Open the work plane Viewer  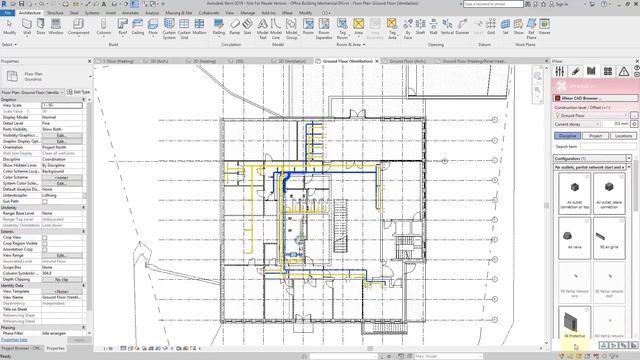tap(544, 27)
